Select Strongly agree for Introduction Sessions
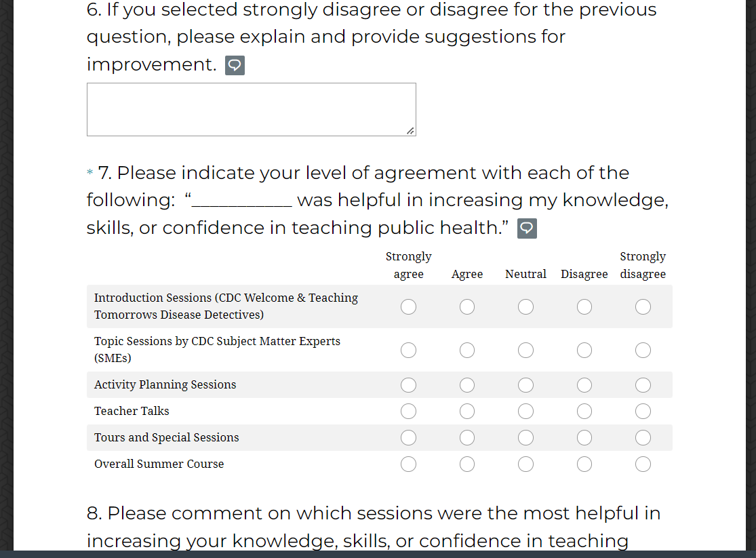 pos(408,307)
